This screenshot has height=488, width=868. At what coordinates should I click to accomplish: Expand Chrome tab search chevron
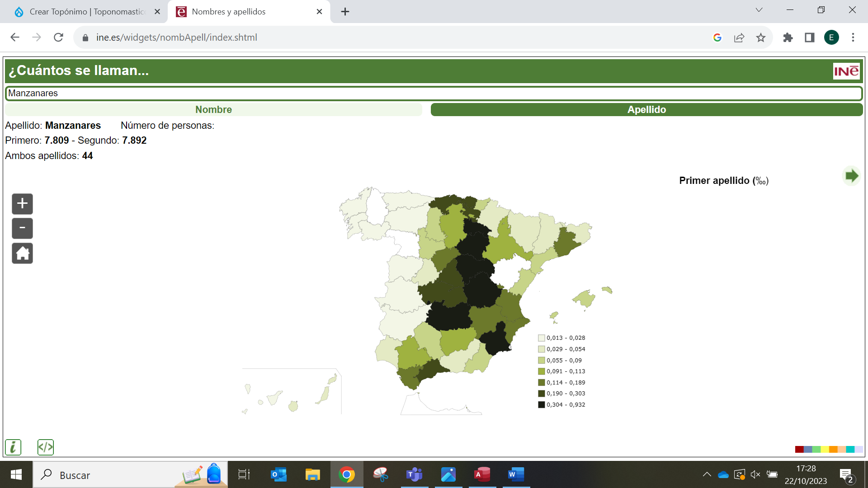click(x=759, y=10)
